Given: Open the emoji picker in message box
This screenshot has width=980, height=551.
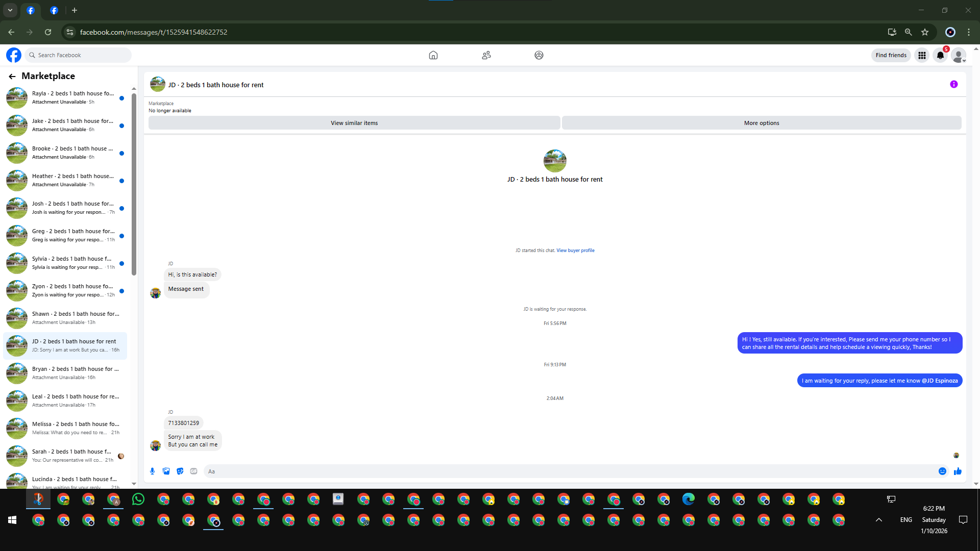Looking at the screenshot, I should click(x=942, y=471).
